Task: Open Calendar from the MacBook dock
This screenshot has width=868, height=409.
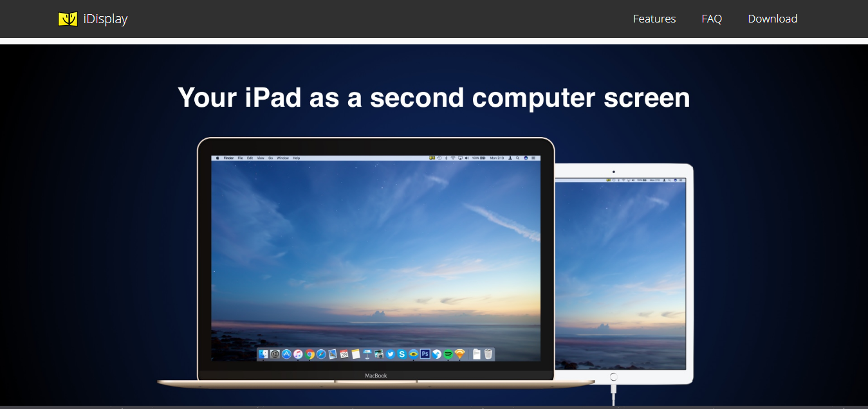Action: (x=343, y=354)
